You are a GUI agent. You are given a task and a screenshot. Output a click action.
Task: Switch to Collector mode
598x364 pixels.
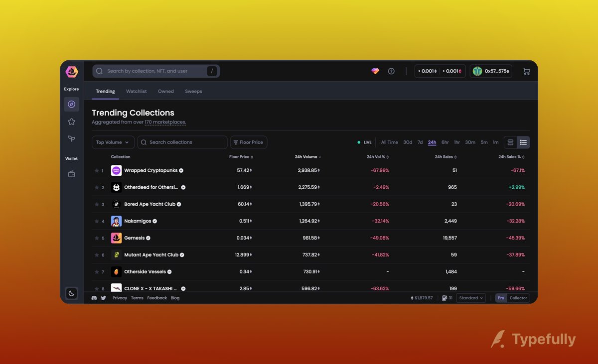tap(518, 298)
